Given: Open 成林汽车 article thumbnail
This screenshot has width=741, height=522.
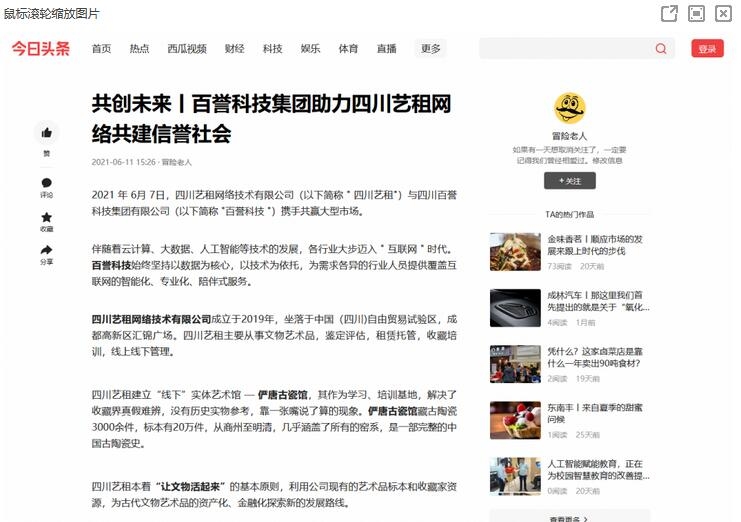Looking at the screenshot, I should pos(515,308).
